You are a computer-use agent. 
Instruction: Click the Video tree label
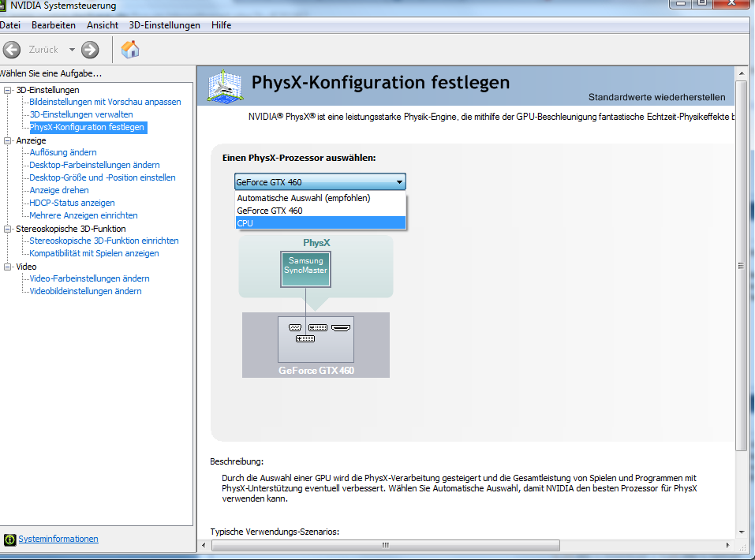[x=27, y=267]
